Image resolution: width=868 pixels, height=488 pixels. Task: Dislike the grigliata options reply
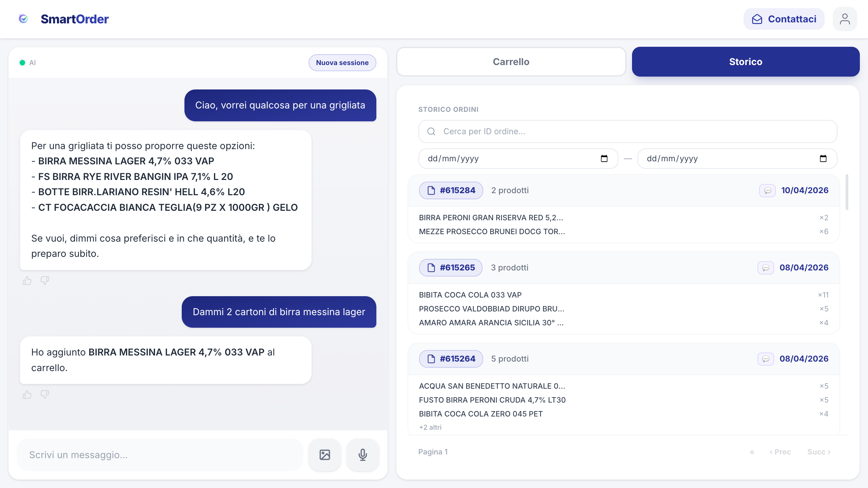click(45, 281)
